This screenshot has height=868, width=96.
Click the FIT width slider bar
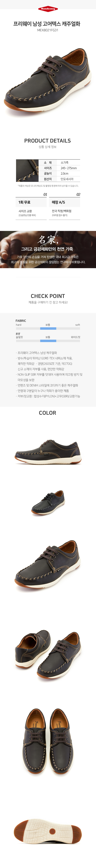tap(48, 341)
